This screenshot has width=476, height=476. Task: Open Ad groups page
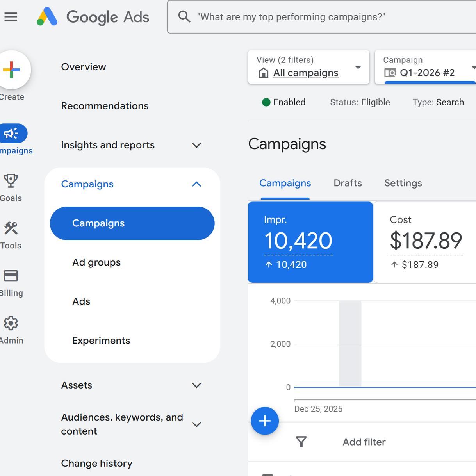[96, 262]
